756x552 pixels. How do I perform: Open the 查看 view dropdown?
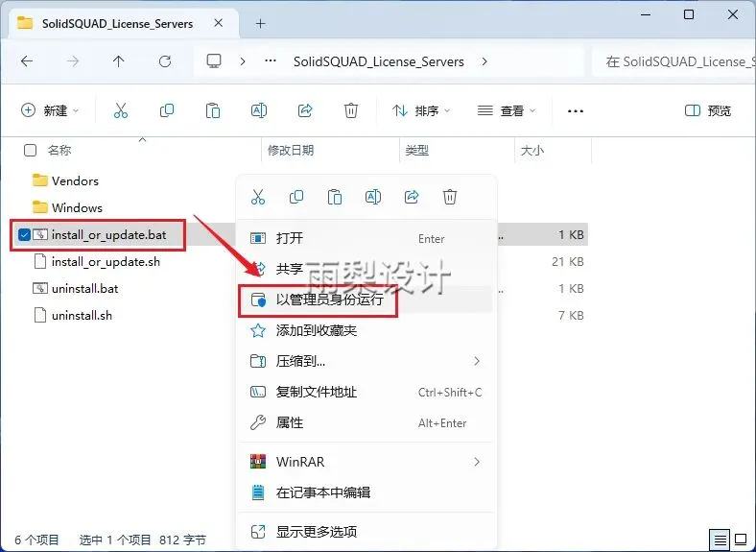coord(506,111)
